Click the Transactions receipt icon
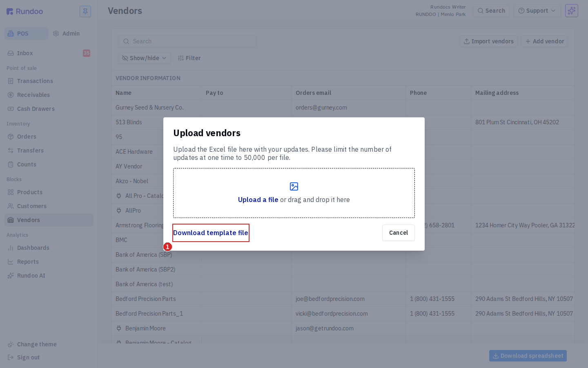The image size is (588, 368). click(11, 81)
